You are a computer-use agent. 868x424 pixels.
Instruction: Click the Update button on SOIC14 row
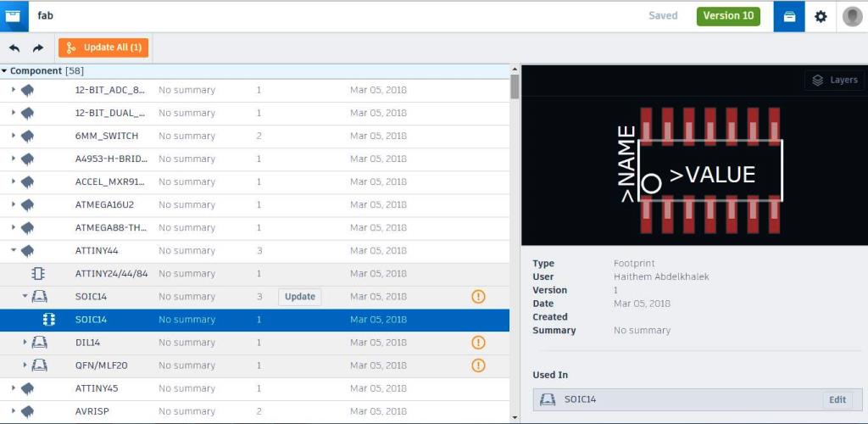pyautogui.click(x=299, y=297)
